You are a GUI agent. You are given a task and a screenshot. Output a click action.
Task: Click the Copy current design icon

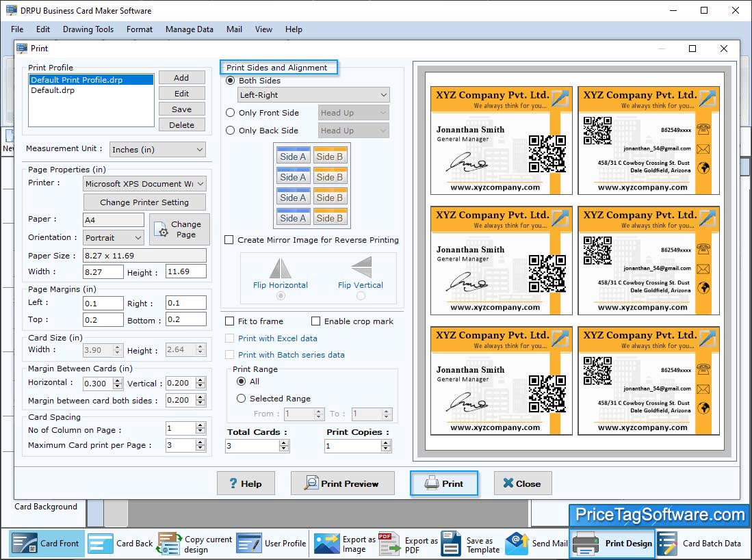[x=169, y=544]
